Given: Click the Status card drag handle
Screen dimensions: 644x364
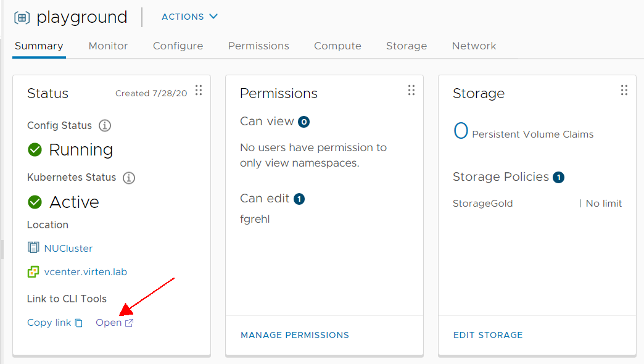Looking at the screenshot, I should (199, 91).
